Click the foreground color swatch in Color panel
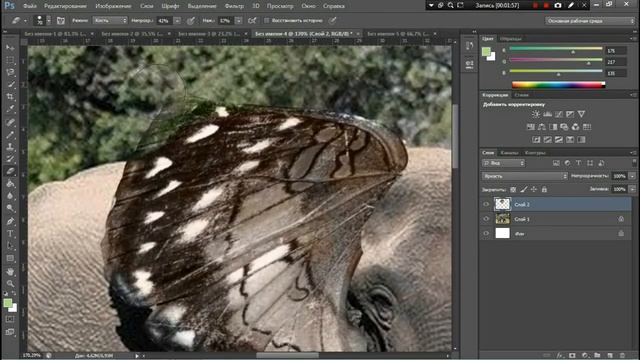Screen dimensions: 640x360 [486, 51]
